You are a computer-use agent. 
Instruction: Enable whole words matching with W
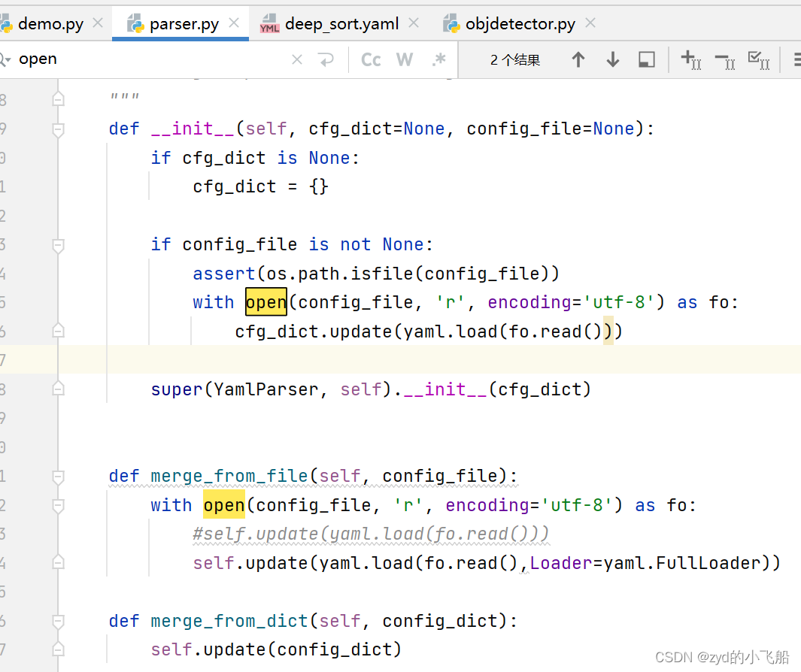[404, 59]
